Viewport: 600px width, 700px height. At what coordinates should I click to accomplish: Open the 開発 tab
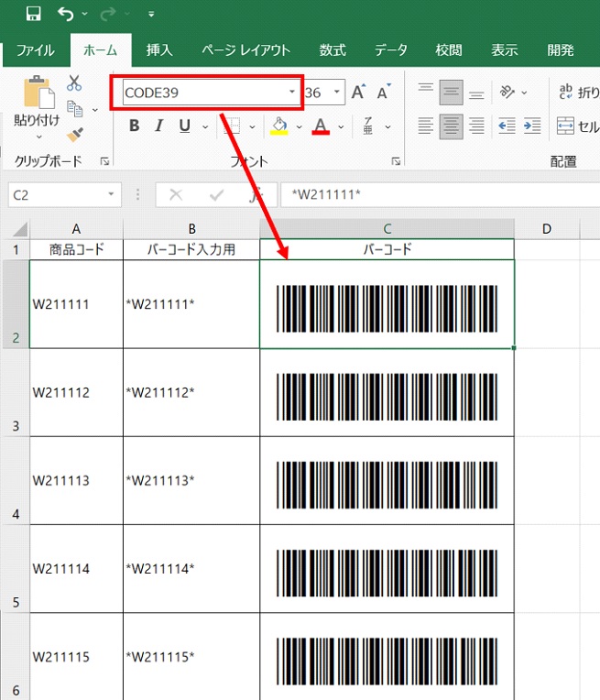pos(561,50)
